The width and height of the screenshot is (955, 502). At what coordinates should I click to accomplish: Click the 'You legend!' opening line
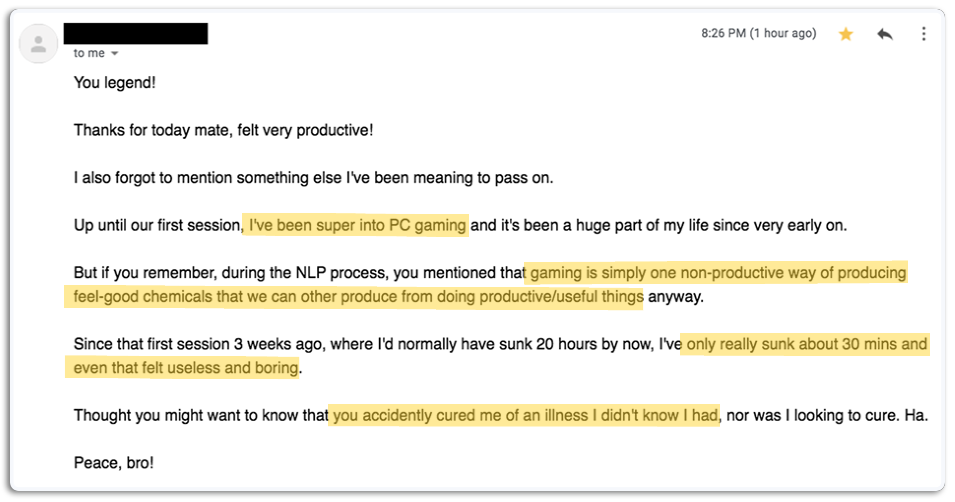(x=115, y=83)
